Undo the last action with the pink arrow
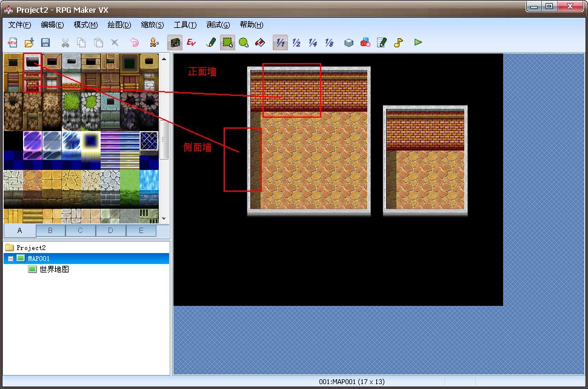 135,42
